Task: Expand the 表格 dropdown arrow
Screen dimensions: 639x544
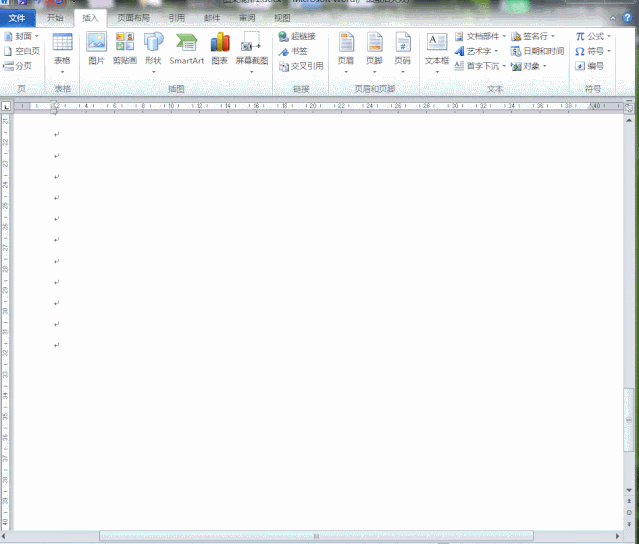Action: point(62,72)
